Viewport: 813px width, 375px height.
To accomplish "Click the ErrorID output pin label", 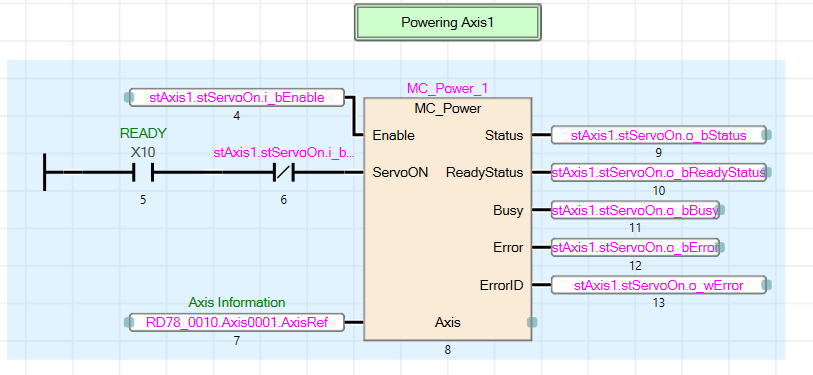I will (x=501, y=285).
